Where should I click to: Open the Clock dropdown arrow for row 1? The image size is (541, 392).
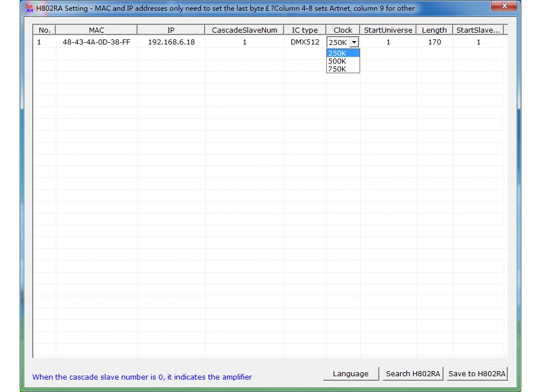(354, 42)
